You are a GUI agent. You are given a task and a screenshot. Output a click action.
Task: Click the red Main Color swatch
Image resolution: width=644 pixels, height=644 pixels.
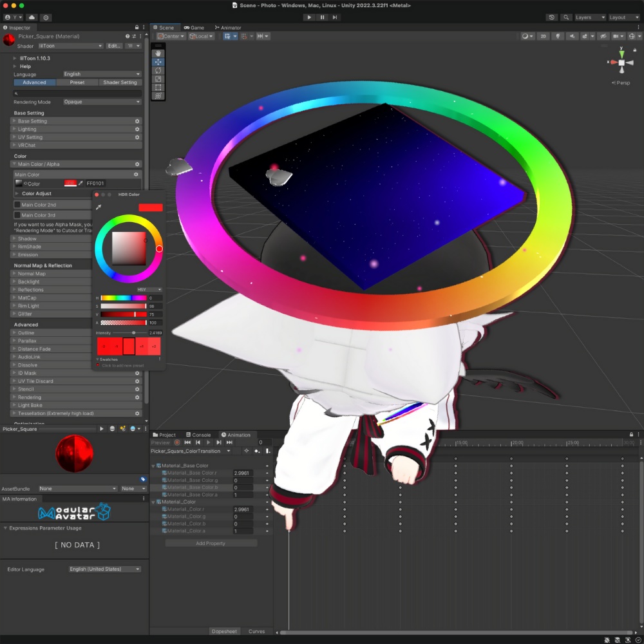tap(70, 183)
